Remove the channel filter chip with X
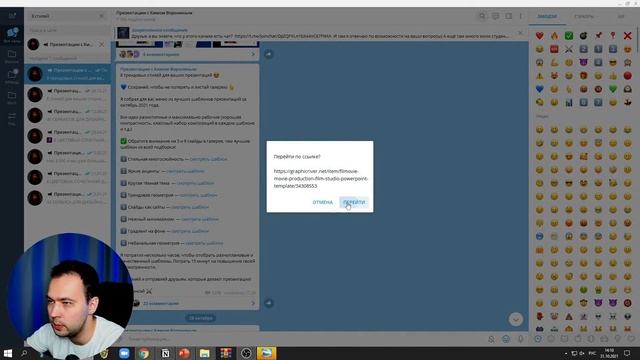Screen dimensions: 640x360 point(102,44)
